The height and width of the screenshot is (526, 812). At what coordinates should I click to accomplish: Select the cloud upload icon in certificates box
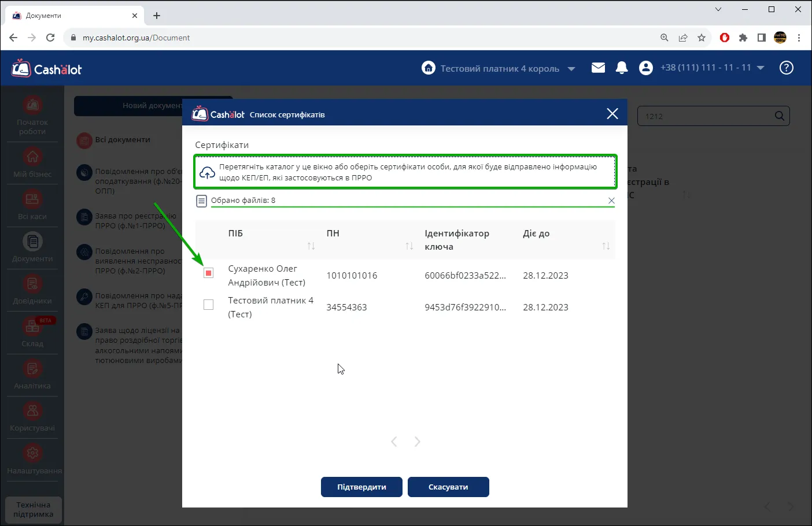207,172
